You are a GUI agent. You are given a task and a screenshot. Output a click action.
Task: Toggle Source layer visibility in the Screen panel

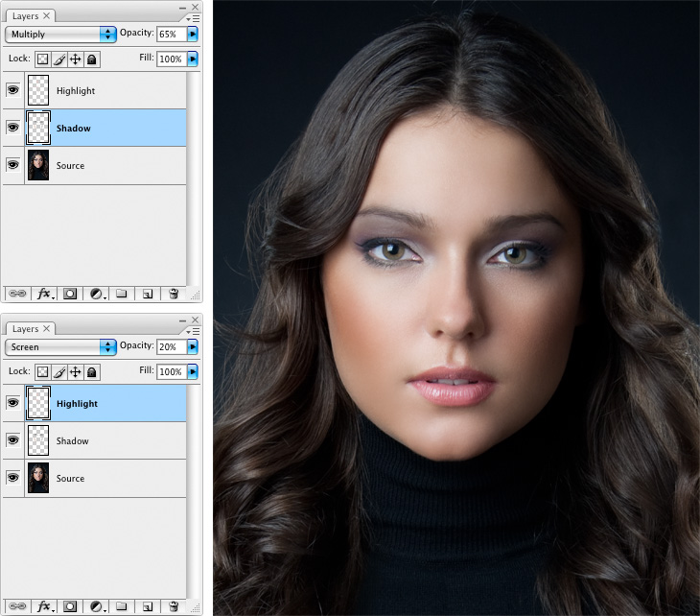13,478
